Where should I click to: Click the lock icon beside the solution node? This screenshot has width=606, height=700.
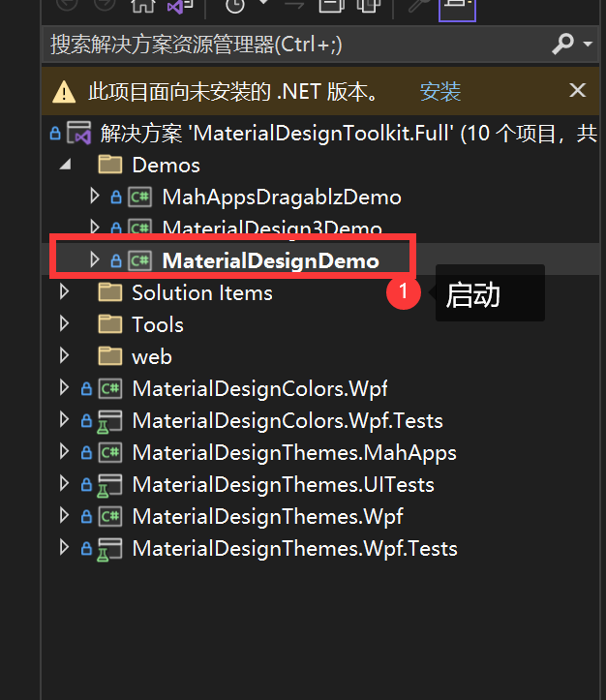[55, 133]
